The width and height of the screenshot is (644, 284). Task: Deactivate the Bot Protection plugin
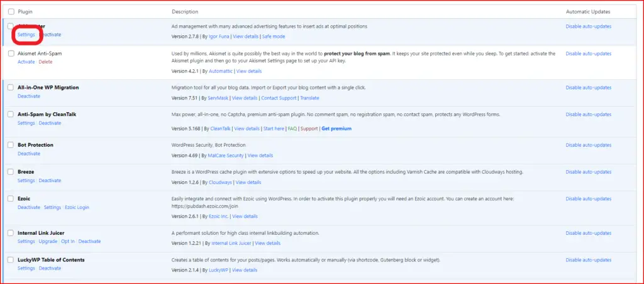click(29, 154)
